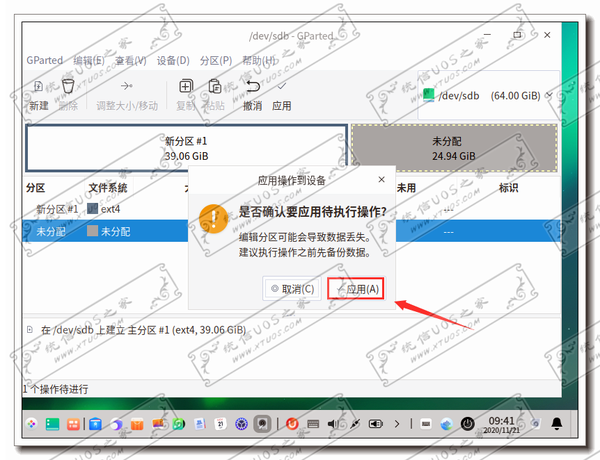Open the blue App Store dock icon

click(x=95, y=424)
